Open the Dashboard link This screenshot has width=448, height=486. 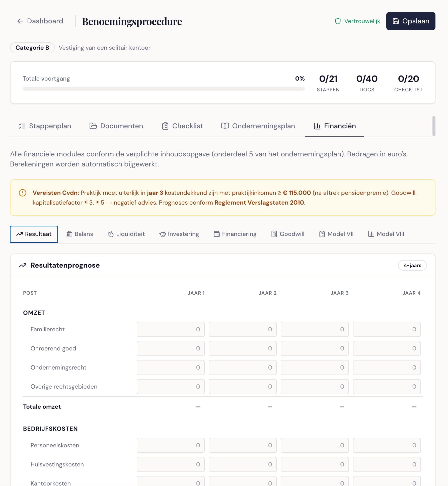45,21
